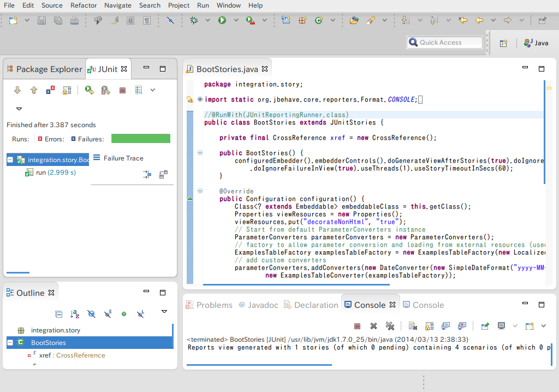Pin the Console view
This screenshot has width=559, height=392.
coord(484,325)
